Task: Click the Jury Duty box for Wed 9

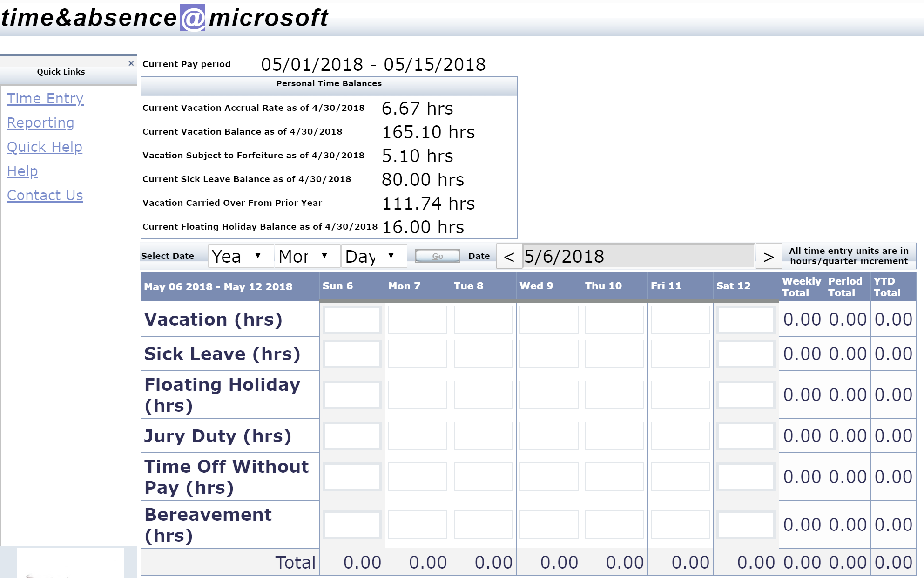Action: 548,436
